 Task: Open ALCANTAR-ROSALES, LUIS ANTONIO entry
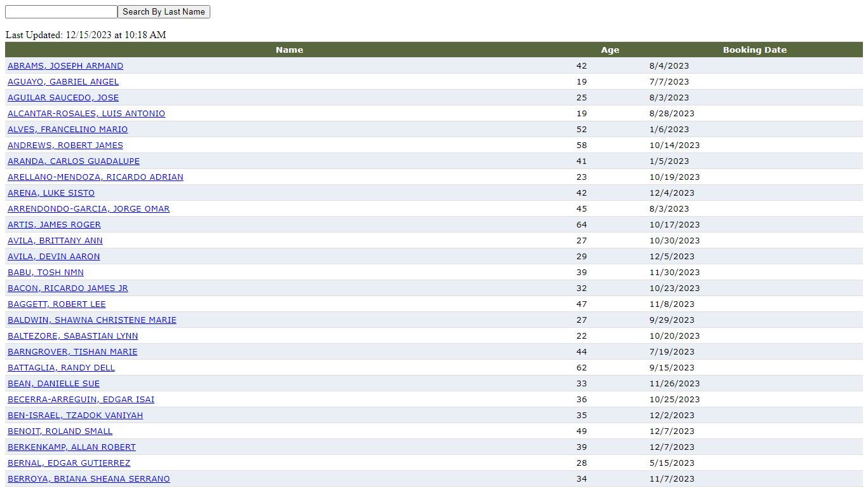pos(86,114)
